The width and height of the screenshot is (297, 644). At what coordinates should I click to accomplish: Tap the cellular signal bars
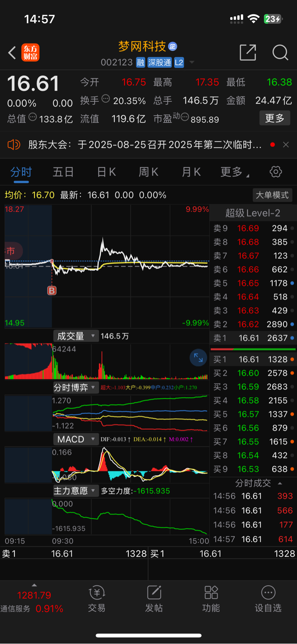pos(237,19)
